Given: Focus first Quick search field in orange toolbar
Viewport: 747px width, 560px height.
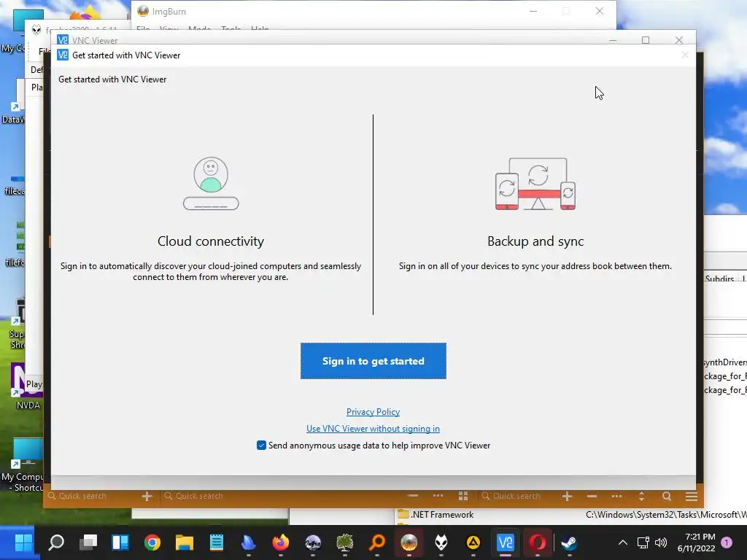Looking at the screenshot, I should point(93,496).
